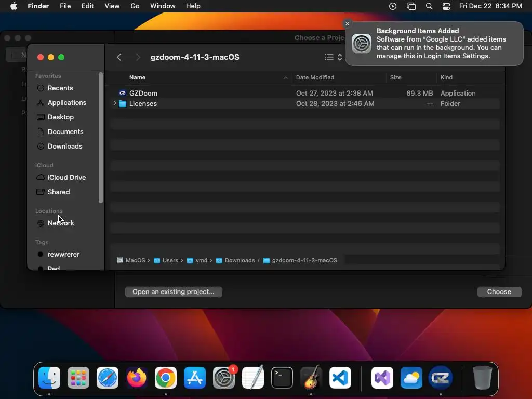This screenshot has height=399, width=532.
Task: Open the weather cloud app in Dock
Action: coord(411,377)
